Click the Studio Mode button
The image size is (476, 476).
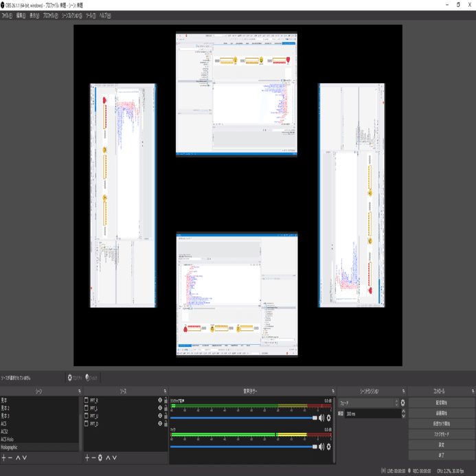click(442, 434)
